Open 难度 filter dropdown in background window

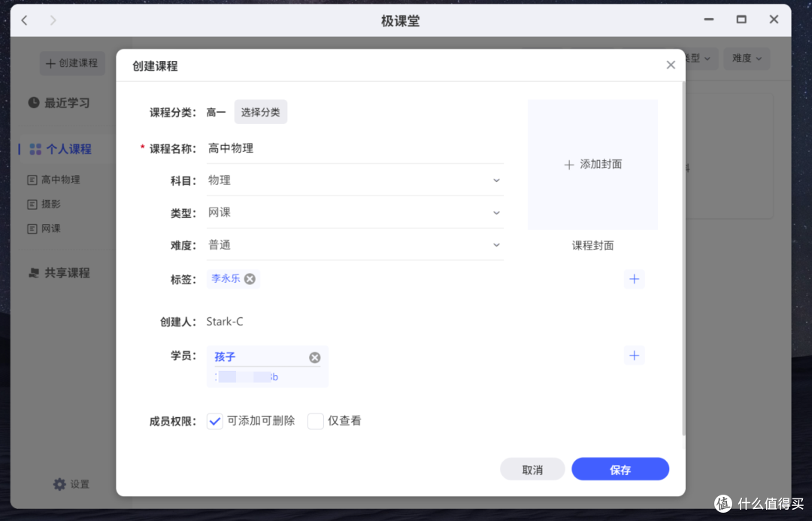[747, 59]
